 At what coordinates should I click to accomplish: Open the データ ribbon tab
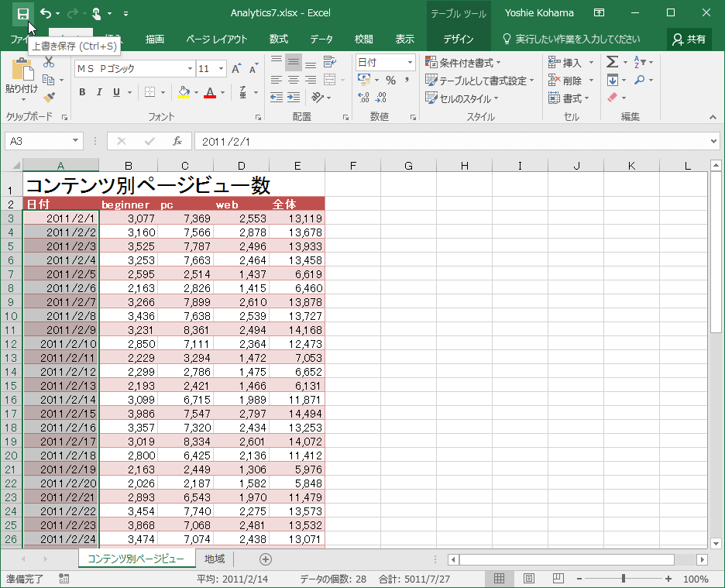(321, 40)
